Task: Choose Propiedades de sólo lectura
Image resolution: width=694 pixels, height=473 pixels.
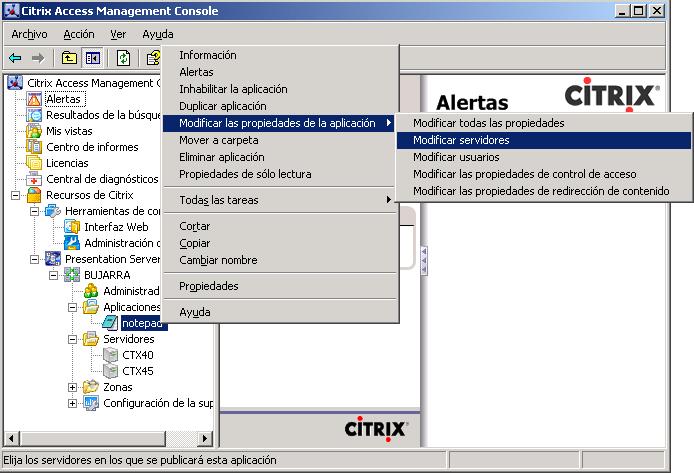Action: 281,174
